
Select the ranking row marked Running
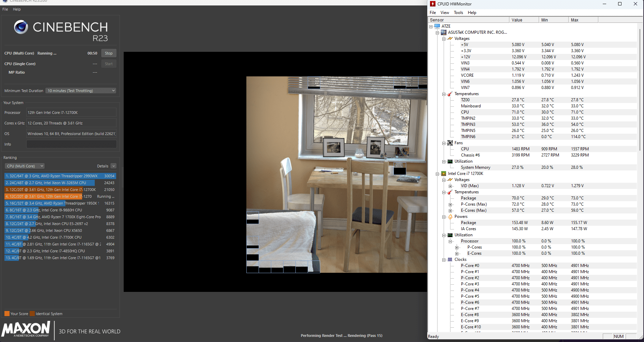coord(60,196)
